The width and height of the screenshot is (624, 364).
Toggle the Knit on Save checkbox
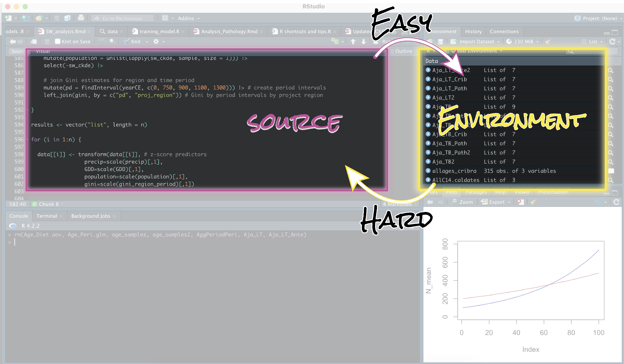[x=58, y=41]
